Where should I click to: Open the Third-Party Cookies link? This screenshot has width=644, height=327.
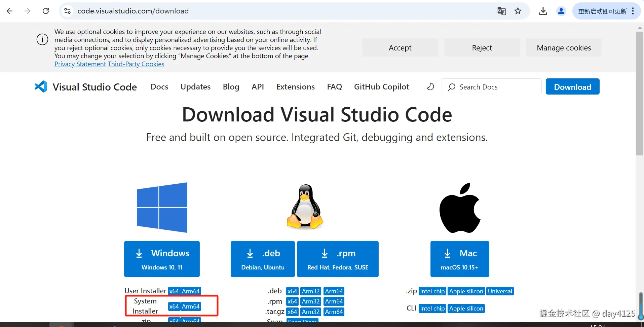coord(136,64)
